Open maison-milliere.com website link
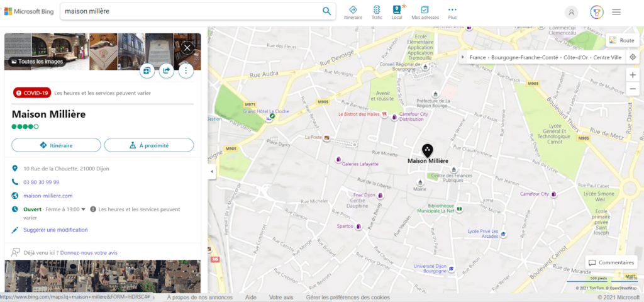This screenshot has width=644, height=302. pyautogui.click(x=48, y=196)
